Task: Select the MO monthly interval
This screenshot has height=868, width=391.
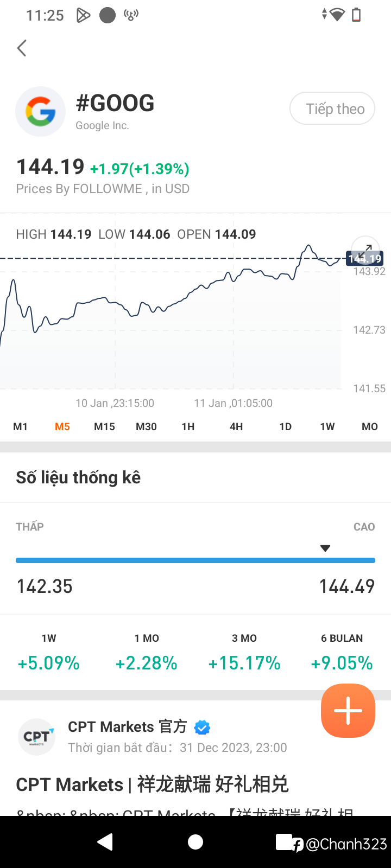Action: coord(370,427)
